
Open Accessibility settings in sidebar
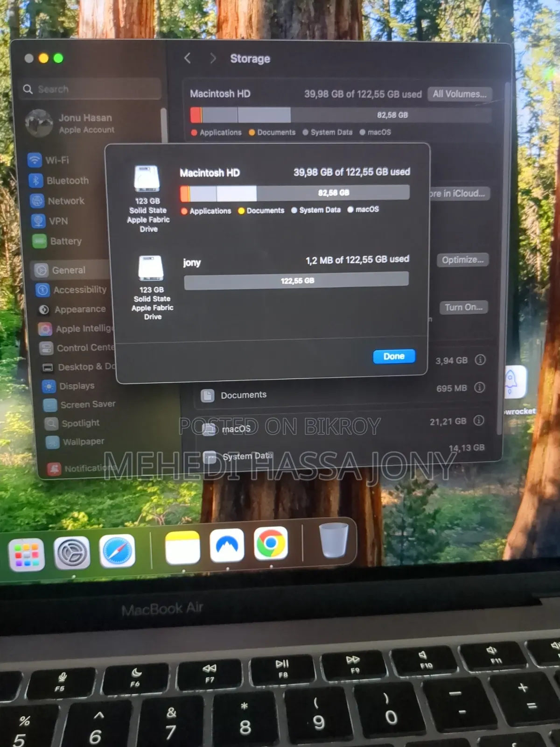pyautogui.click(x=72, y=290)
